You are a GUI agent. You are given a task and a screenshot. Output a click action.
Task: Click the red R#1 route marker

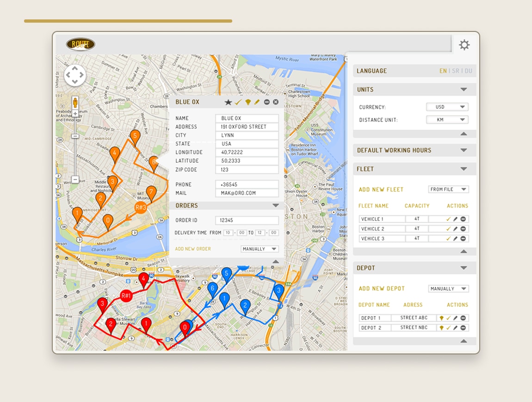(x=126, y=296)
